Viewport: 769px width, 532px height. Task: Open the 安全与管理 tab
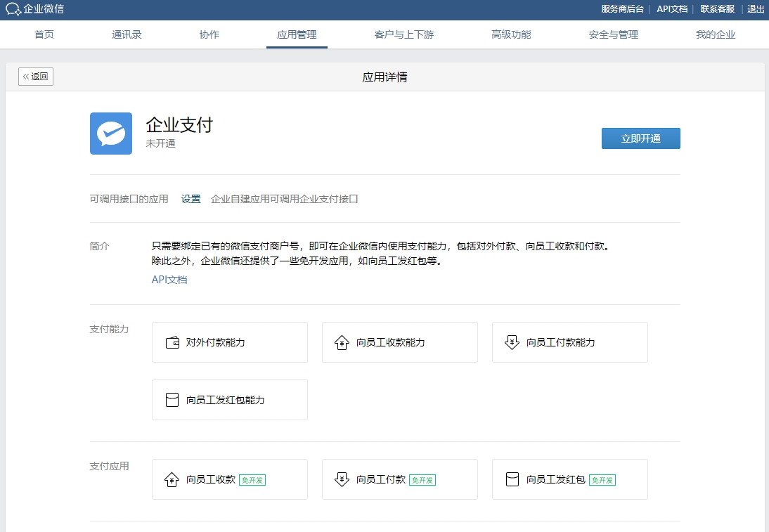click(614, 34)
